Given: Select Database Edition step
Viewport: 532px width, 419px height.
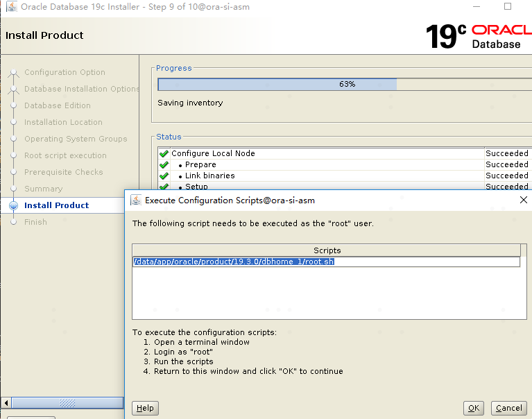Looking at the screenshot, I should [58, 105].
